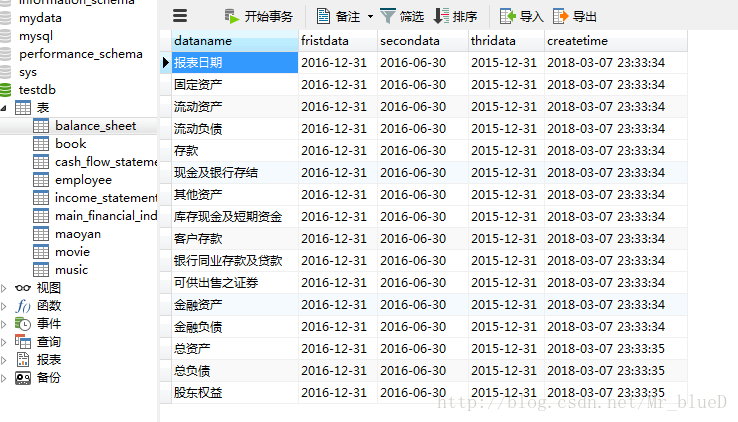Click the Functions (函数) f() icon

23,306
